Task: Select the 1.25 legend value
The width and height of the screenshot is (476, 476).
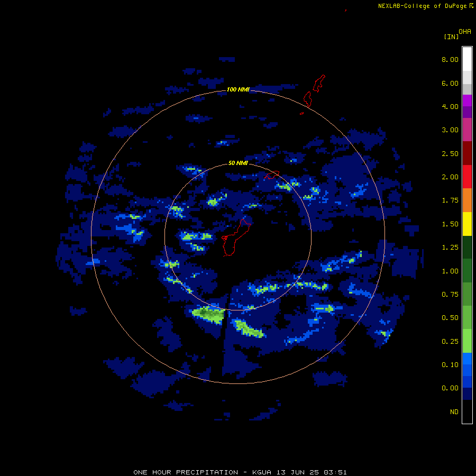Action: 450,248
